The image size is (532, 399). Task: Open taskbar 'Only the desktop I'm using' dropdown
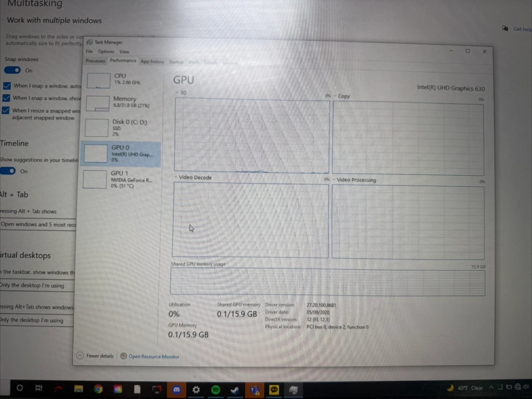coord(37,285)
